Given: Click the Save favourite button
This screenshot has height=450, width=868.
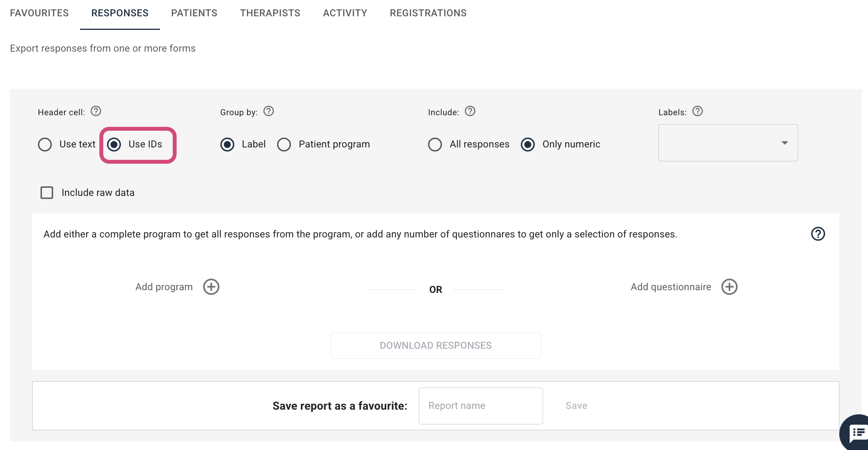Looking at the screenshot, I should pos(576,406).
